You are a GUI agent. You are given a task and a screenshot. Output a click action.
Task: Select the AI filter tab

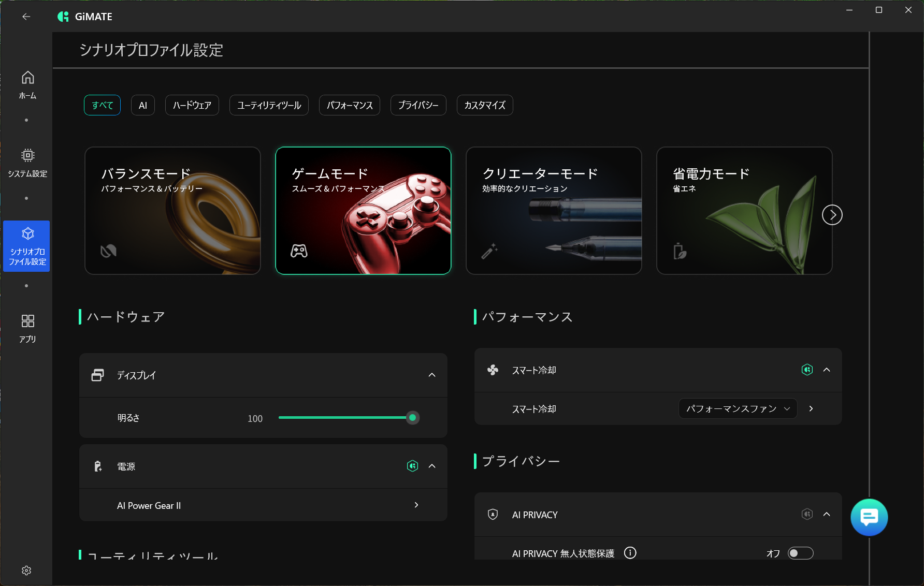pos(143,105)
